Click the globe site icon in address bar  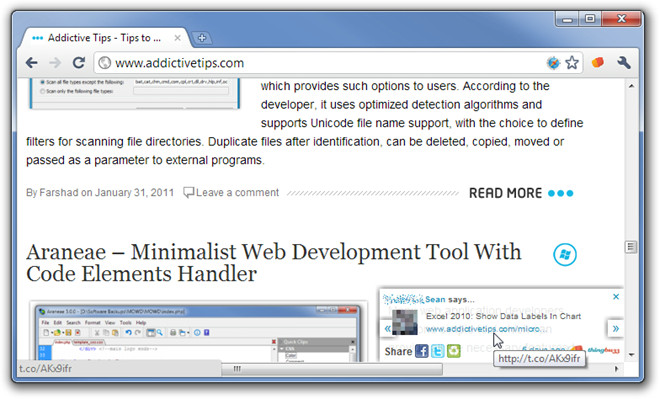click(104, 63)
